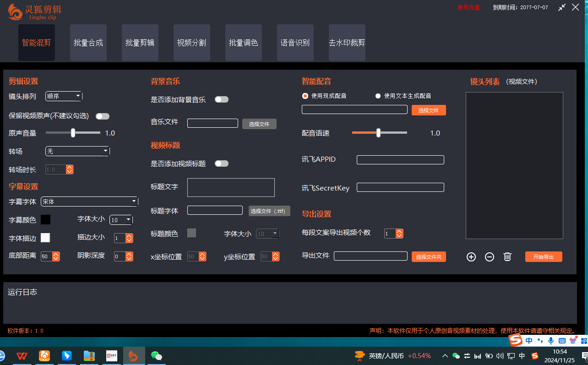
Task: Open the orange app icon next to WPS
Action: click(44, 356)
